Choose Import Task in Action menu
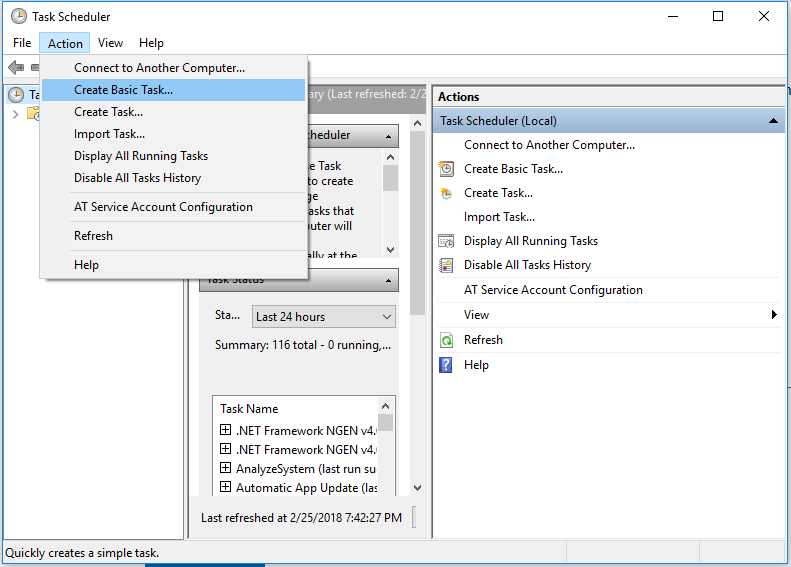This screenshot has height=567, width=791. point(174,134)
